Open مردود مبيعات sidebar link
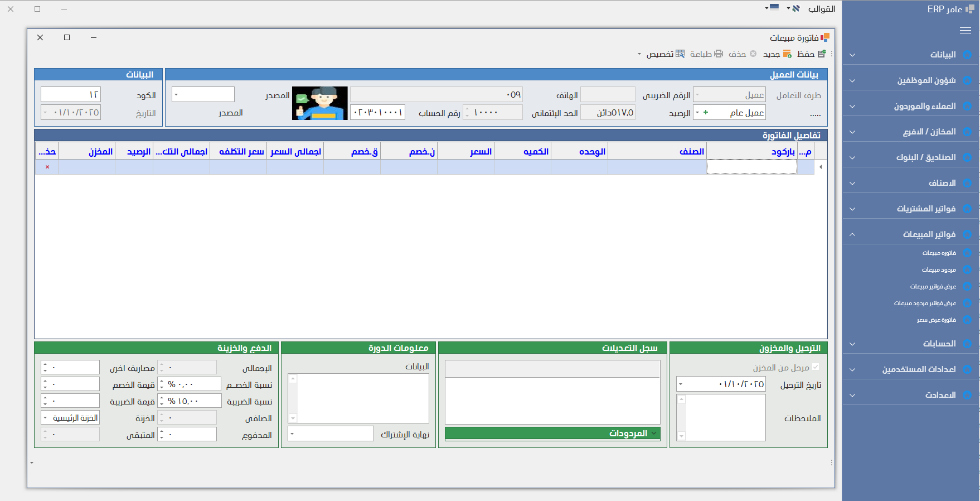 click(939, 270)
